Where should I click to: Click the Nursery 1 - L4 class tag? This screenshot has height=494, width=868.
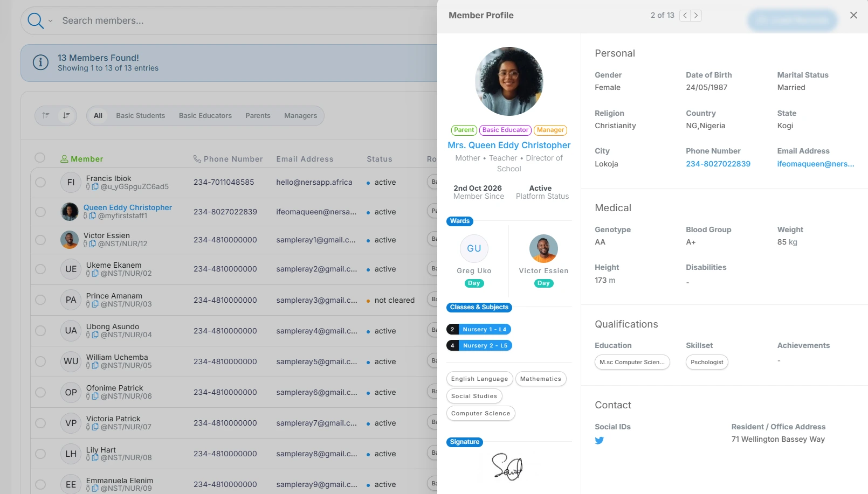(x=479, y=329)
